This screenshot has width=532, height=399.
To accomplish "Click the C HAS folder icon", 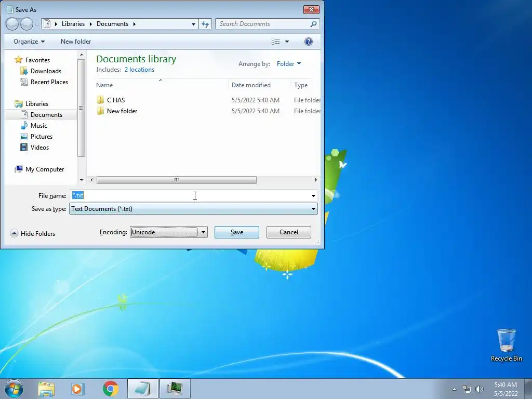I will pos(100,100).
